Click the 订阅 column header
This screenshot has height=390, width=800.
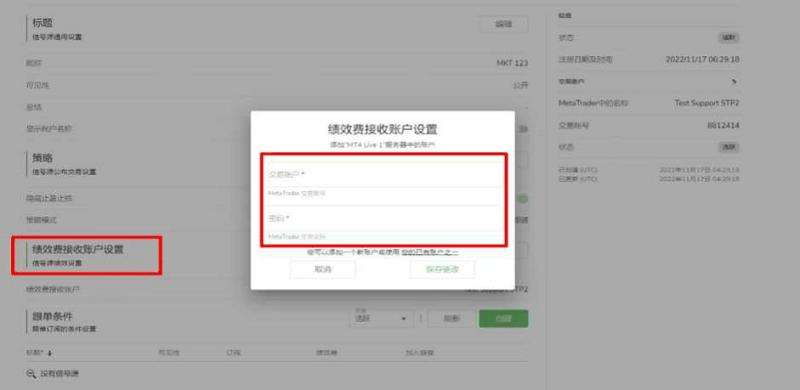pyautogui.click(x=234, y=353)
